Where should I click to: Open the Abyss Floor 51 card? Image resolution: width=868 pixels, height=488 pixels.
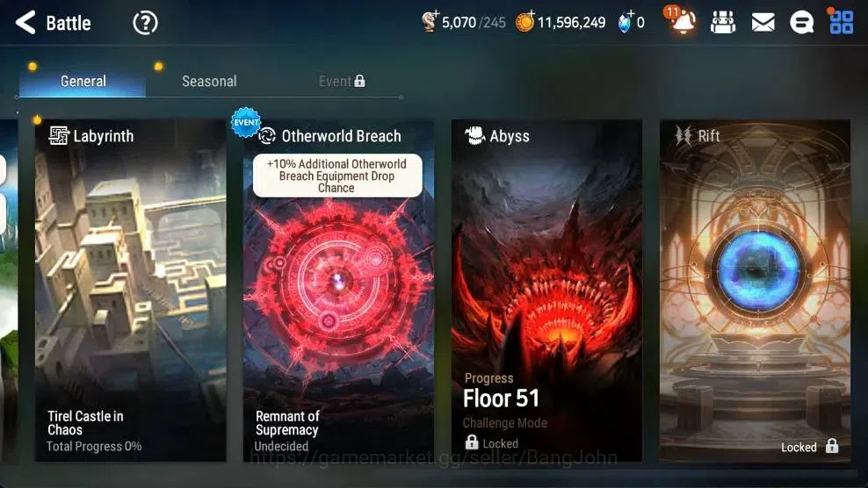[x=547, y=291]
